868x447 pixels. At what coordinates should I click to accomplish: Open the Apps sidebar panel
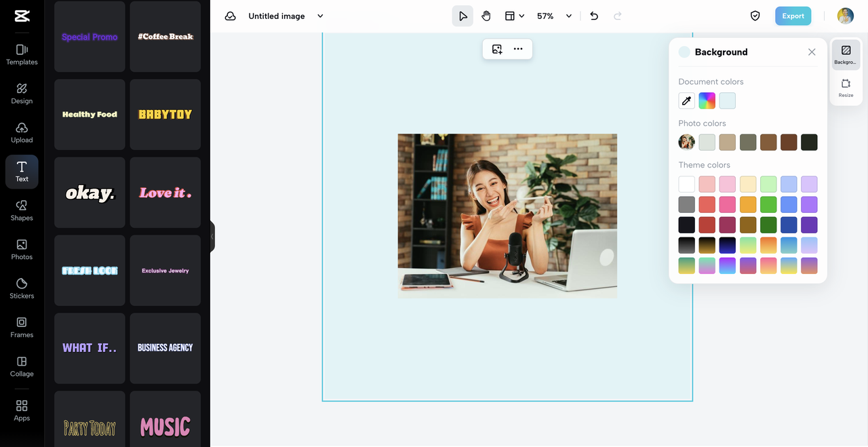click(22, 410)
